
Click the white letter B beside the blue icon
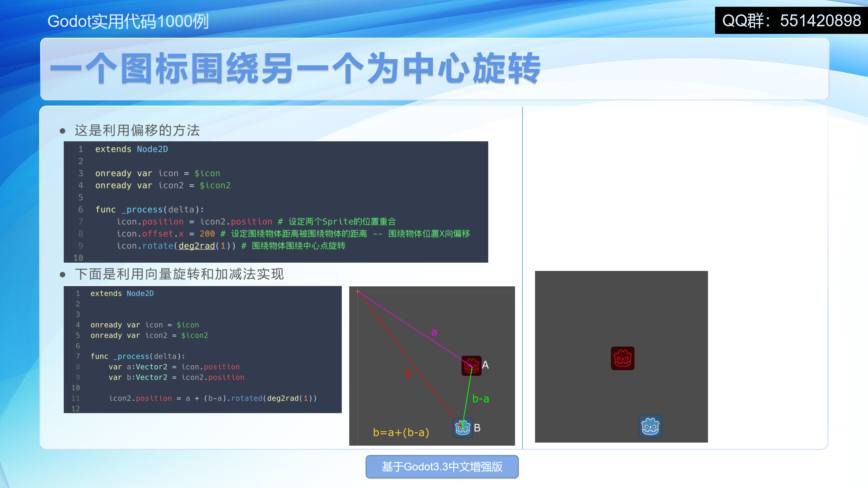pos(477,428)
